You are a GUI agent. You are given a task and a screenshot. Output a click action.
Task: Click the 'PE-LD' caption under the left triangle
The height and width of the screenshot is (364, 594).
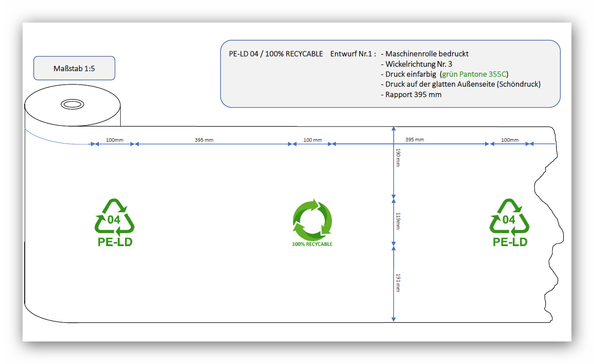pos(115,242)
